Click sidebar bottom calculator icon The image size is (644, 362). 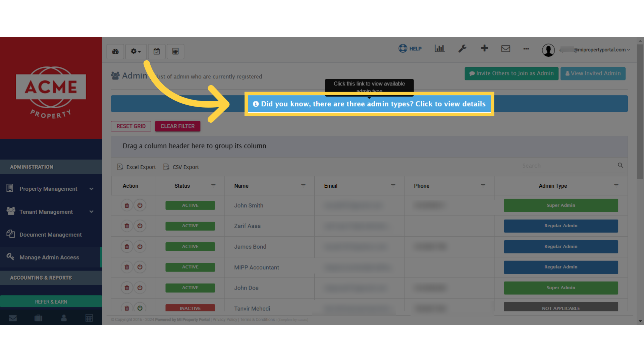89,318
